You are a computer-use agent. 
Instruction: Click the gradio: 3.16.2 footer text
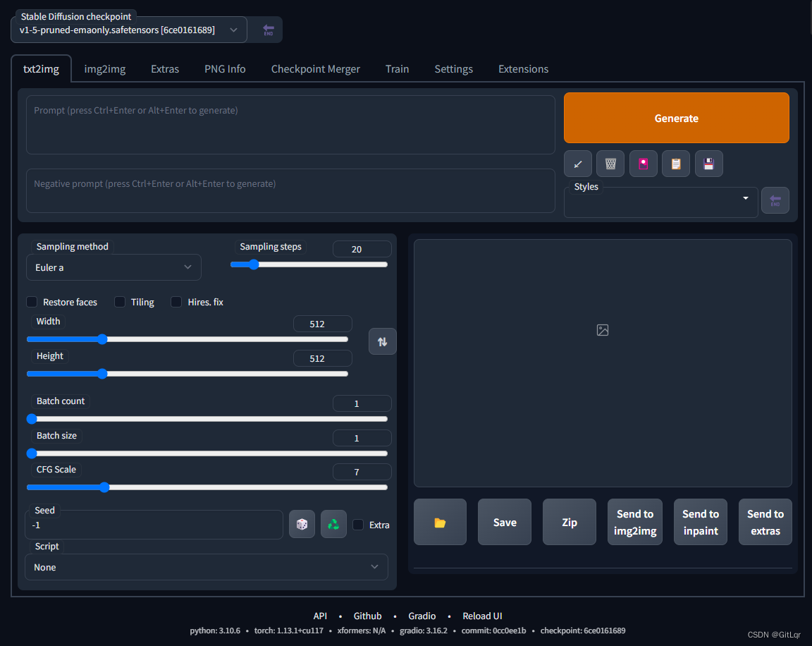click(x=423, y=630)
